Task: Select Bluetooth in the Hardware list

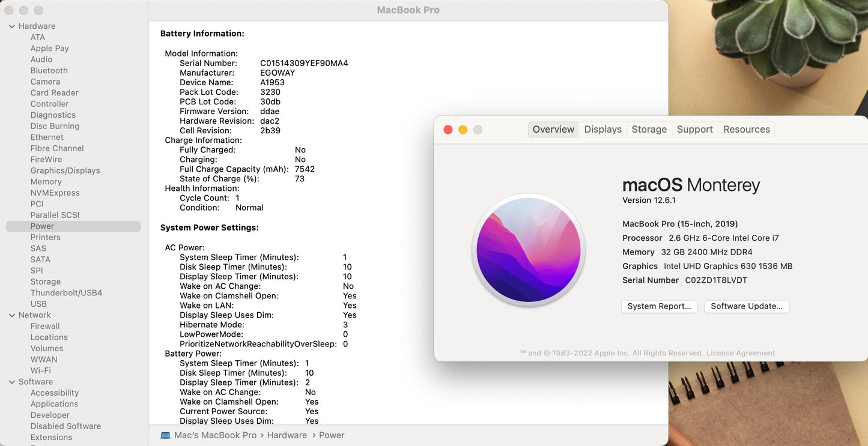Action: click(49, 71)
